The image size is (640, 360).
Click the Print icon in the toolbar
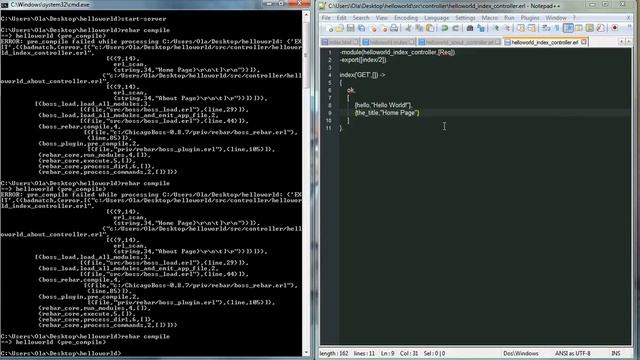click(x=394, y=28)
